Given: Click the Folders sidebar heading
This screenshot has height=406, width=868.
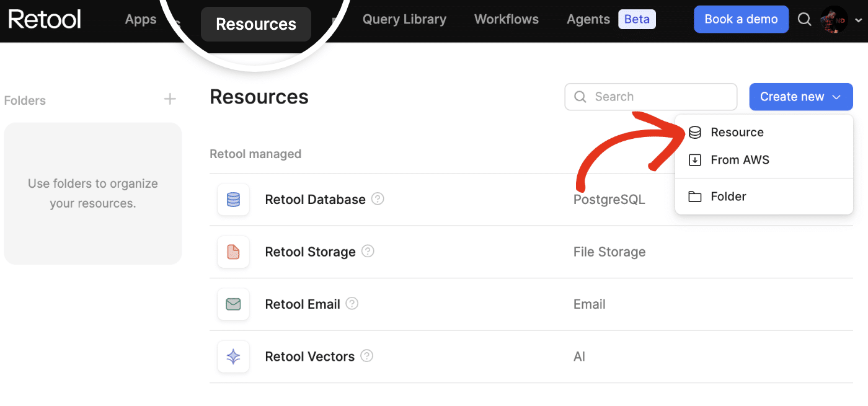Looking at the screenshot, I should click(25, 100).
